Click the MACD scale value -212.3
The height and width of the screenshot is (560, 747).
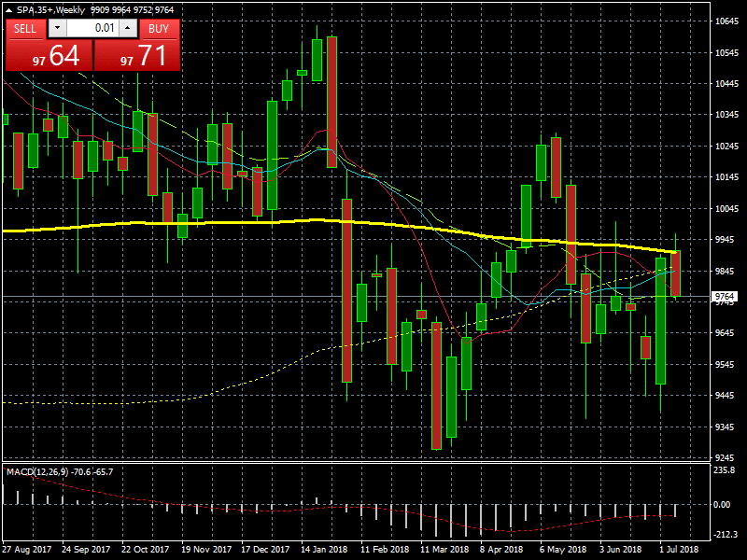pyautogui.click(x=724, y=535)
